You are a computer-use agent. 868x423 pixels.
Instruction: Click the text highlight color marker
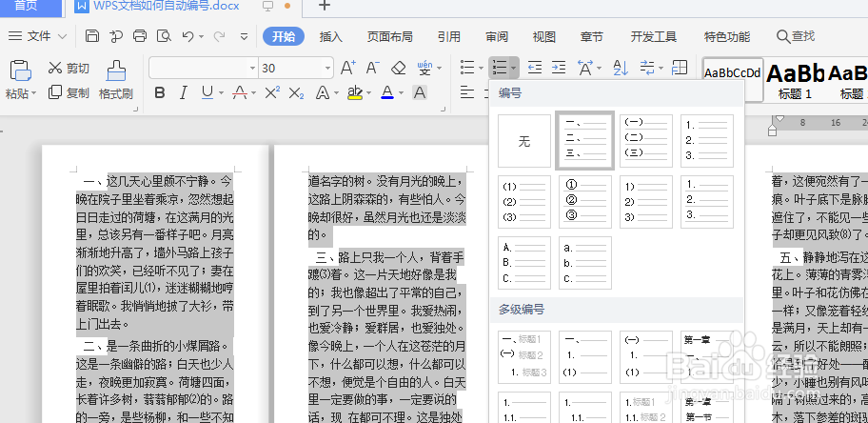pos(355,92)
